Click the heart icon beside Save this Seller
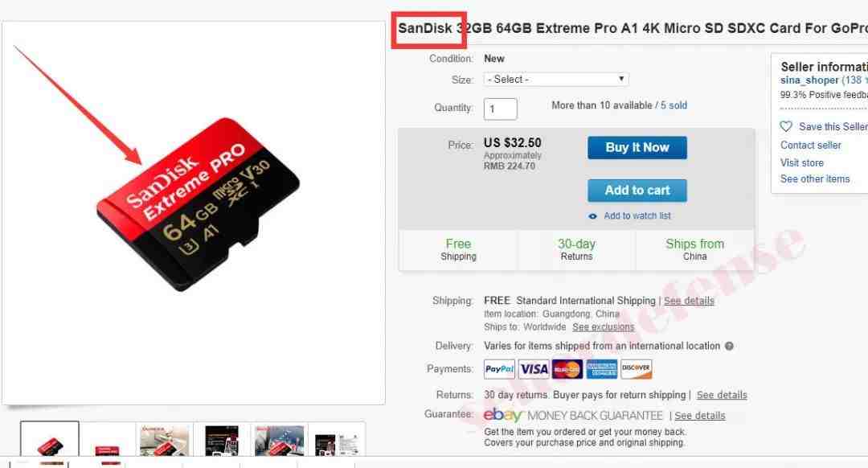 pyautogui.click(x=786, y=127)
